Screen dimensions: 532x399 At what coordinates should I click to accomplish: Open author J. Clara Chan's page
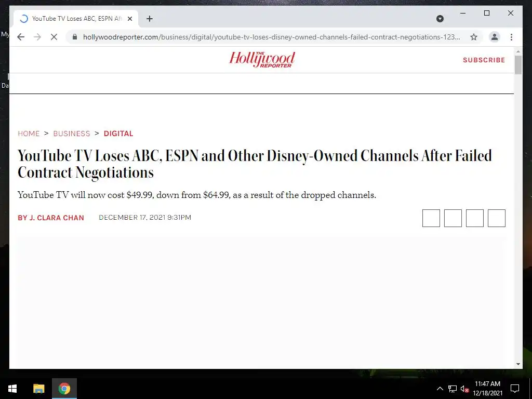point(51,218)
